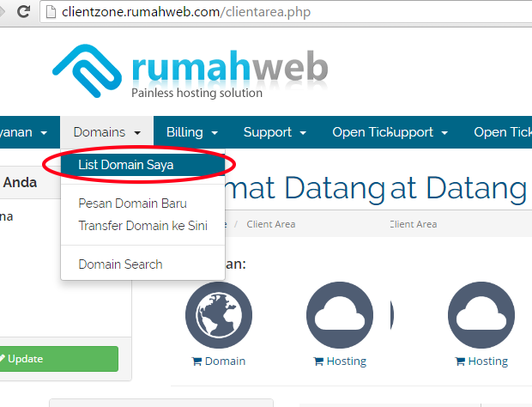
Task: Click the Domain cart link
Action: (219, 361)
